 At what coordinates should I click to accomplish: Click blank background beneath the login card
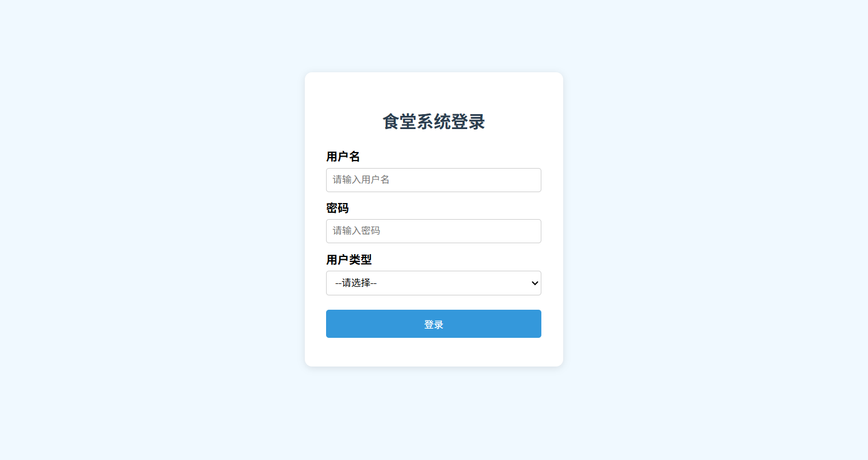click(433, 413)
